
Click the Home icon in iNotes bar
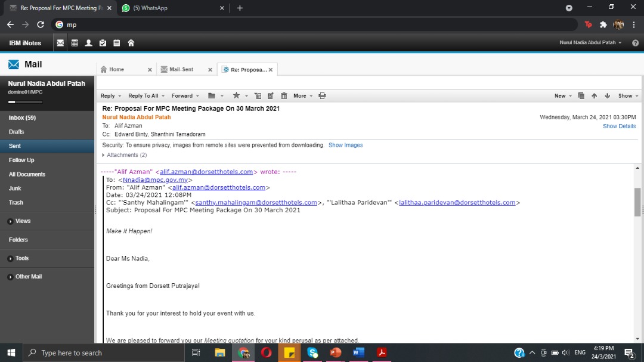131,43
